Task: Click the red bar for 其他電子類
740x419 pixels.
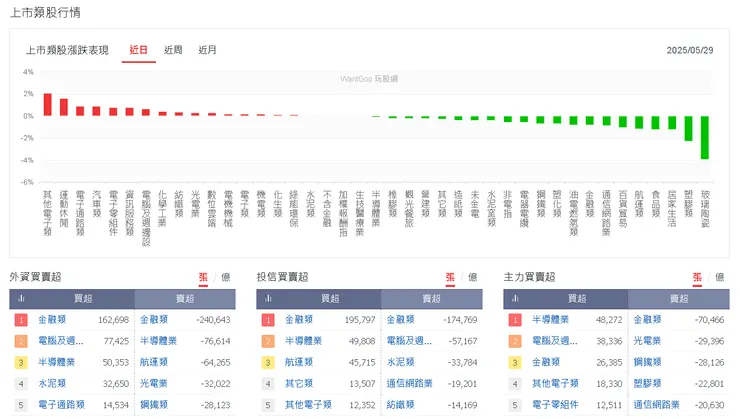Action: pos(48,105)
